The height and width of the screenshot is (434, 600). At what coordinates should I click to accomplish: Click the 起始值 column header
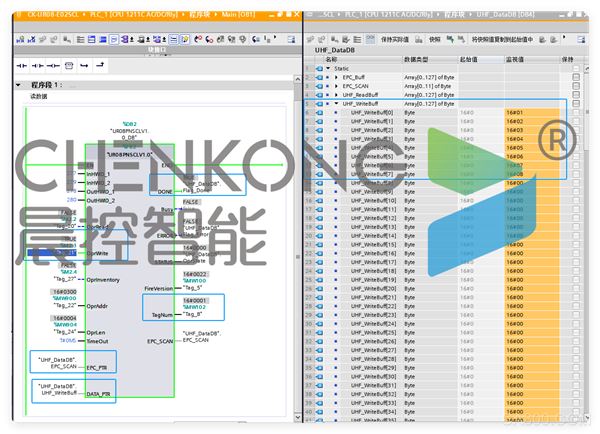[x=468, y=59]
